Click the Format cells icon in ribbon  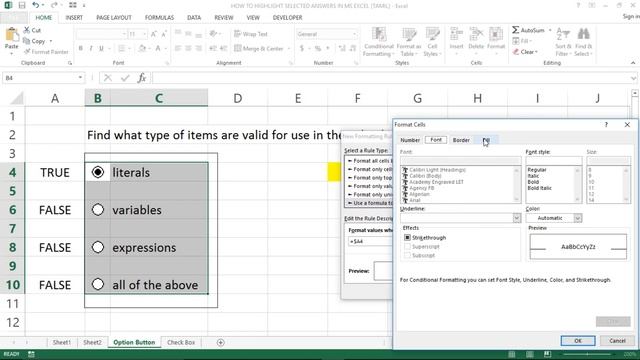pos(496,34)
